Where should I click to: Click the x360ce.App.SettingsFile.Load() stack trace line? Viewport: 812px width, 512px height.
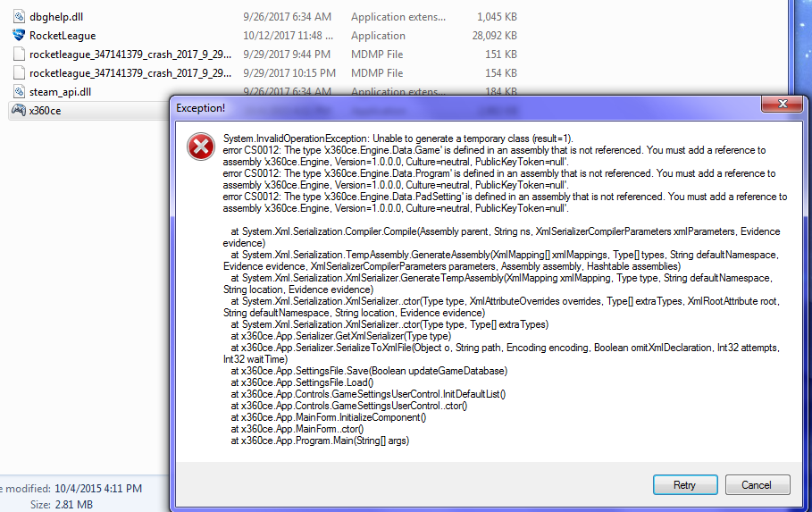pyautogui.click(x=303, y=383)
